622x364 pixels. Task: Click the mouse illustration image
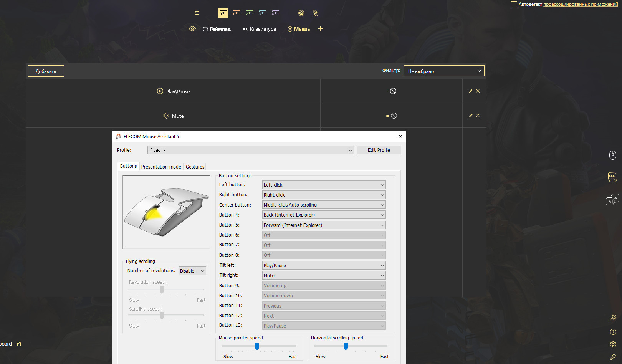(x=166, y=212)
